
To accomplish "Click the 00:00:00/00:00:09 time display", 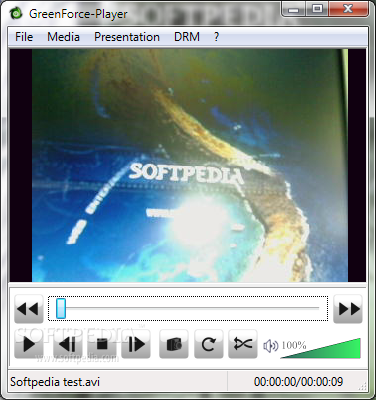I will [x=298, y=382].
